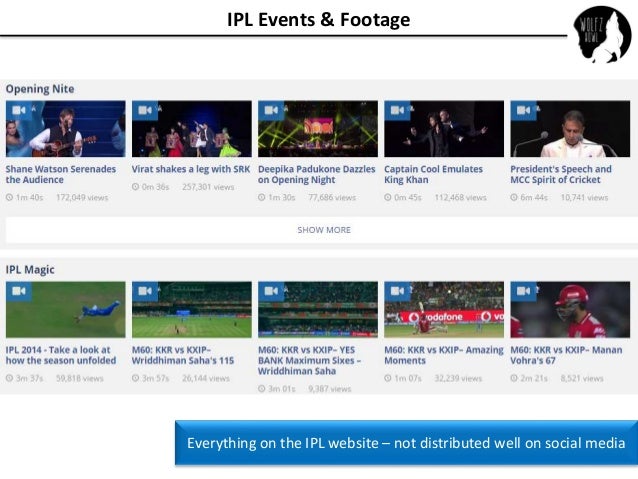Open Shane Watson Serenades the Audience link
The width and height of the screenshot is (638, 479).
click(x=61, y=174)
